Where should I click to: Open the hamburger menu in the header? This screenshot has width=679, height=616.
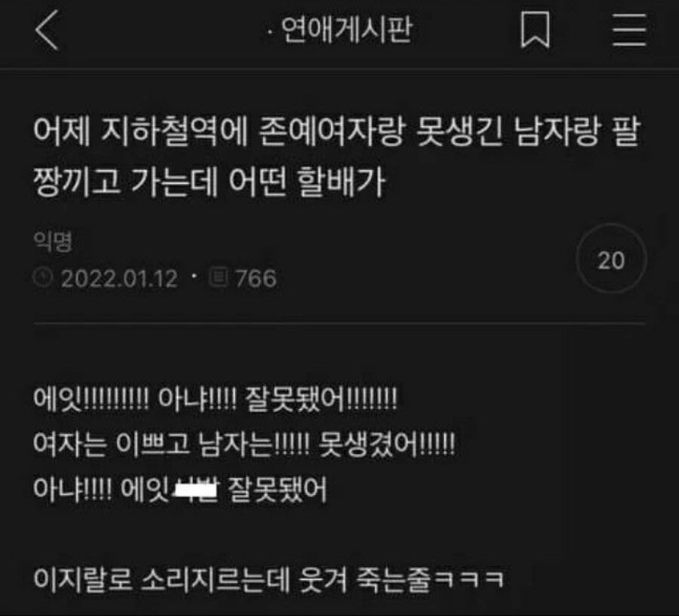click(629, 29)
